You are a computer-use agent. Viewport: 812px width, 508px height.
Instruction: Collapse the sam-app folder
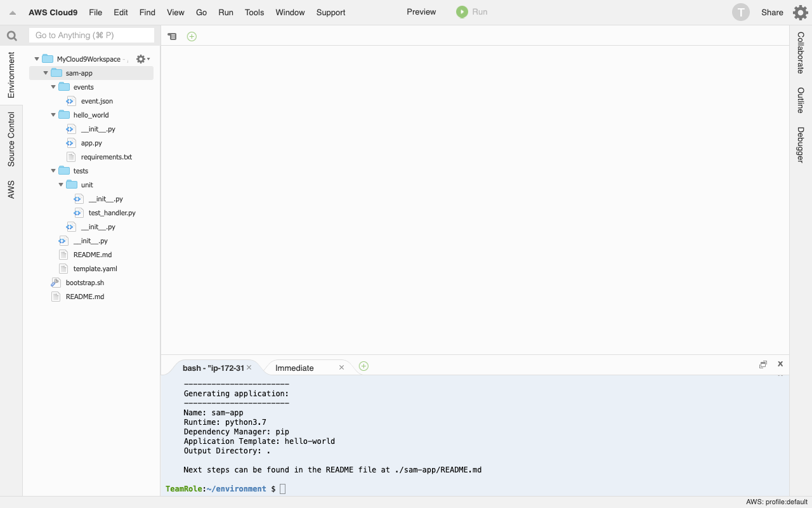[46, 73]
